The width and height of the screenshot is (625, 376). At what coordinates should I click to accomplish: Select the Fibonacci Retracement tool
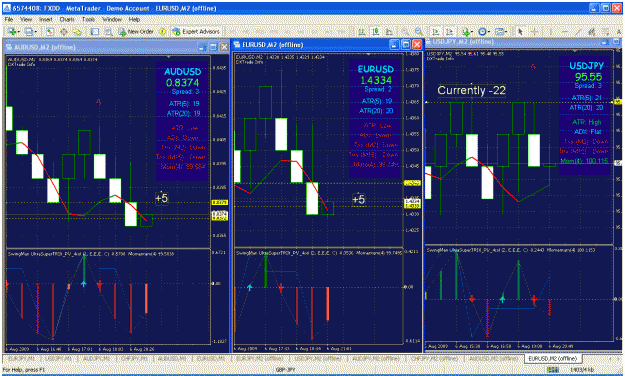pos(605,31)
